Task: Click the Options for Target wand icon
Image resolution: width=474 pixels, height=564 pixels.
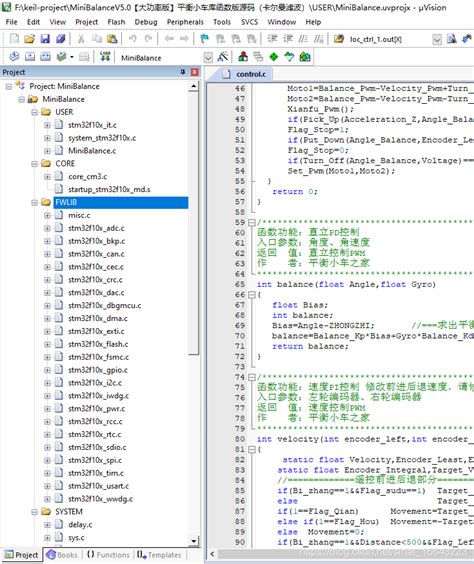Action: click(x=223, y=56)
